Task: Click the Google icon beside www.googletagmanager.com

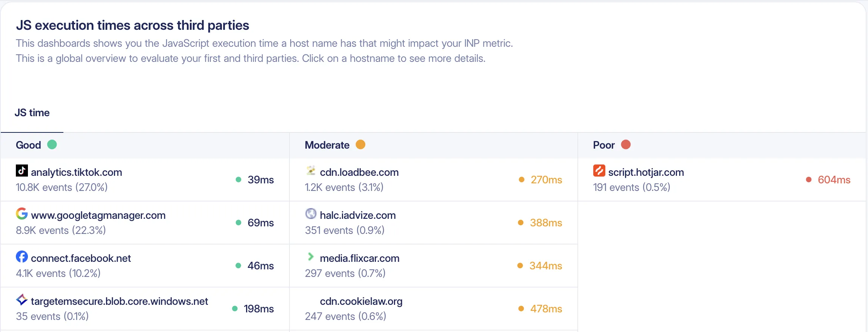Action: pyautogui.click(x=22, y=214)
